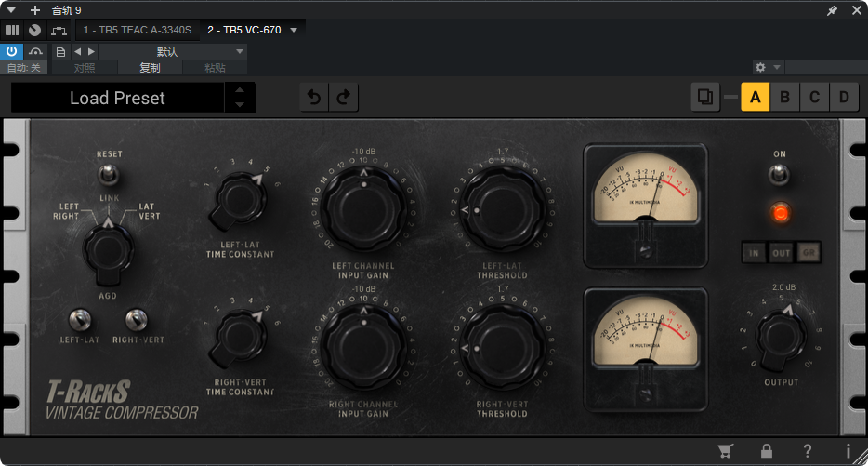The image size is (868, 466).
Task: Flip the RESET toggle switch
Action: point(108,175)
